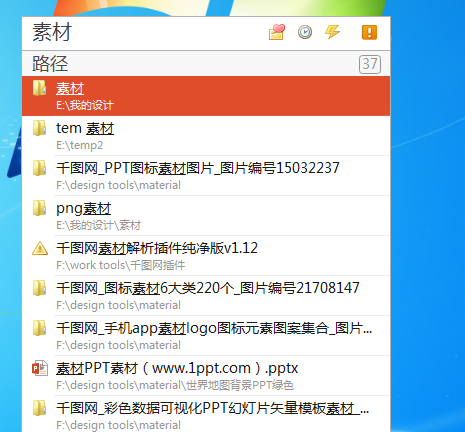
Task: Open 素材PPT素材 (www.1ppt.com).pptx file
Action: tap(206, 376)
